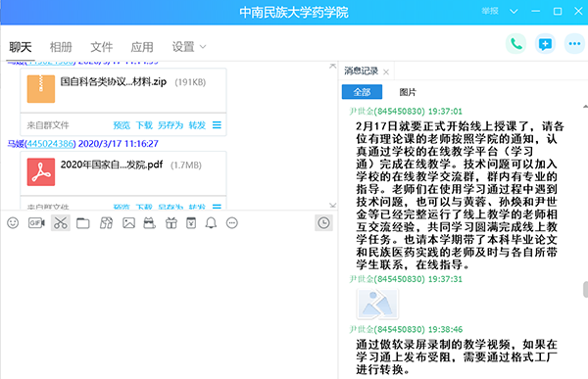Open the gift icon in the chat toolbar

tap(171, 223)
